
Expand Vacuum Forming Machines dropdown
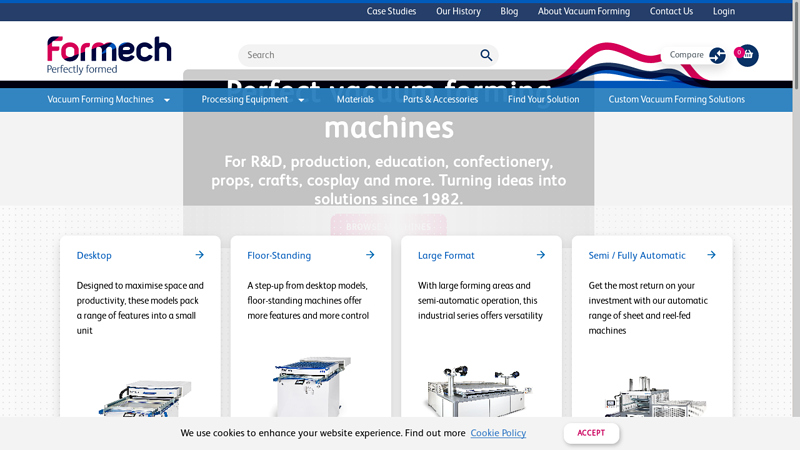[167, 100]
